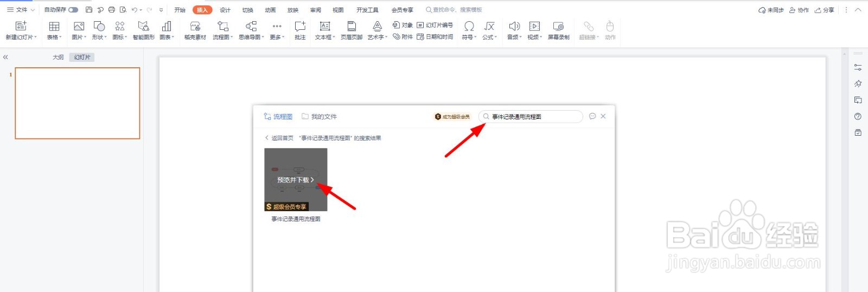The width and height of the screenshot is (868, 292).
Task: Click the redo arrow icon
Action: click(x=149, y=10)
